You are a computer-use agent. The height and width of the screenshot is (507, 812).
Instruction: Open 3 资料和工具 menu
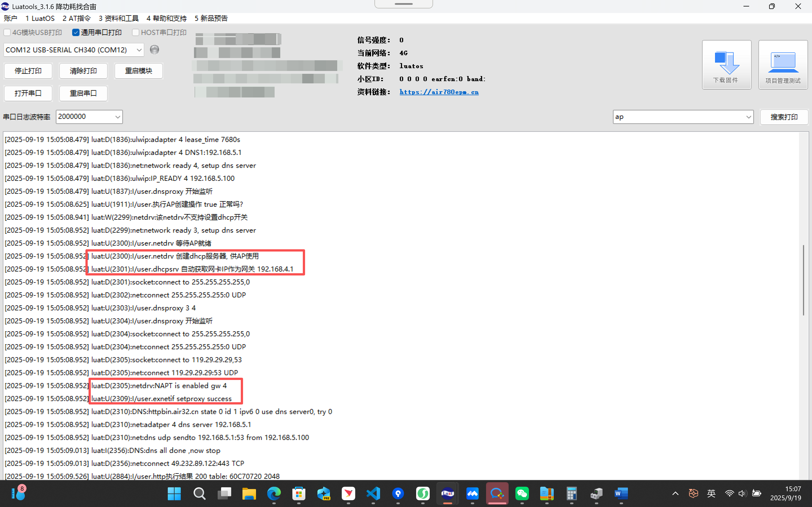click(118, 18)
